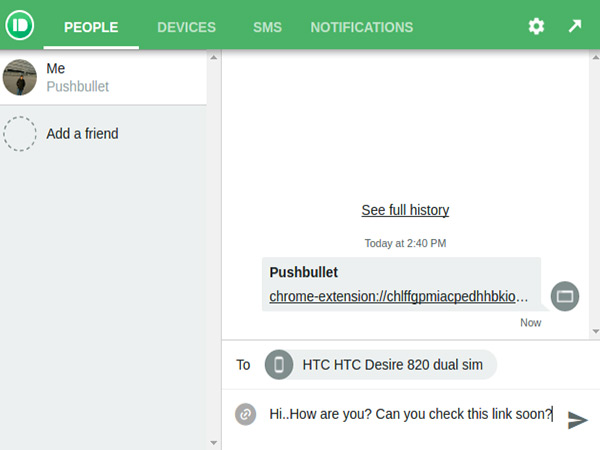This screenshot has width=600, height=450.
Task: Open the settings gear icon
Action: coord(536,26)
